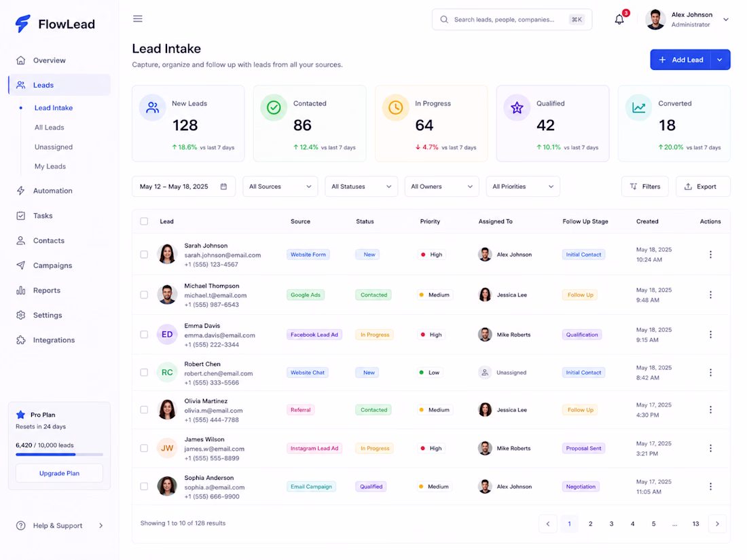Click the New Leads people icon
Viewport: 747px width, 560px height.
152,108
